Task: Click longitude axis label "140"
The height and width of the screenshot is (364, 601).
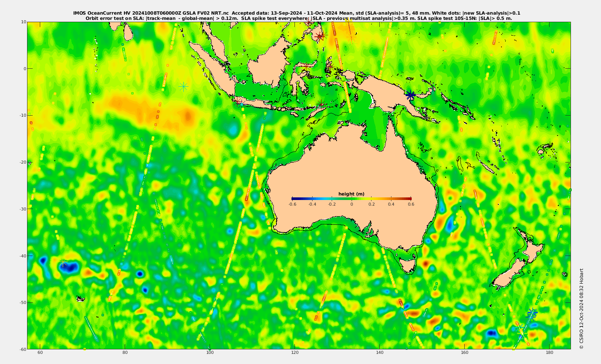Action: tap(380, 352)
